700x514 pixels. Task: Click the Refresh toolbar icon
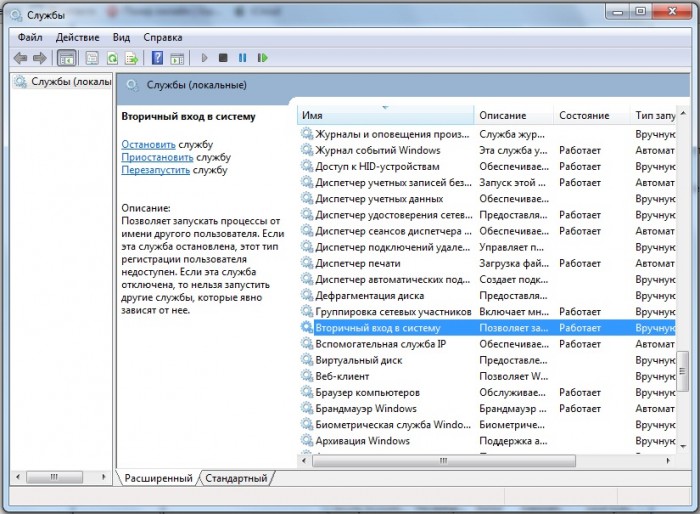[x=112, y=58]
